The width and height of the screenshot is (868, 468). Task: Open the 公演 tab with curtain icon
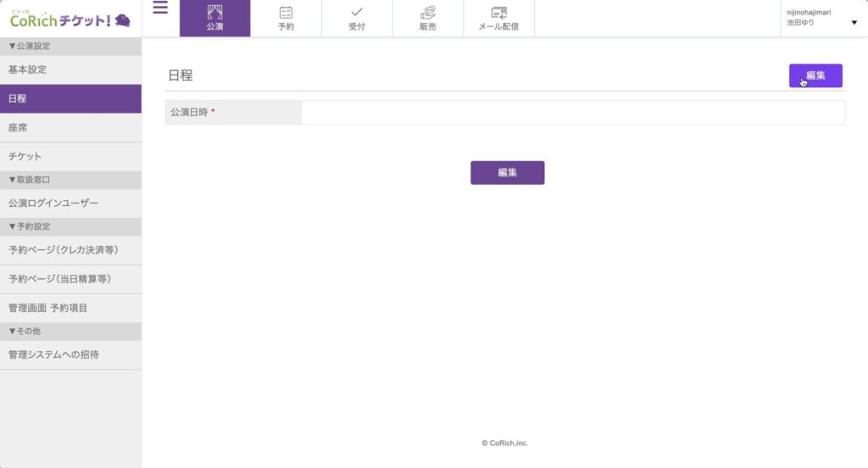tap(214, 18)
